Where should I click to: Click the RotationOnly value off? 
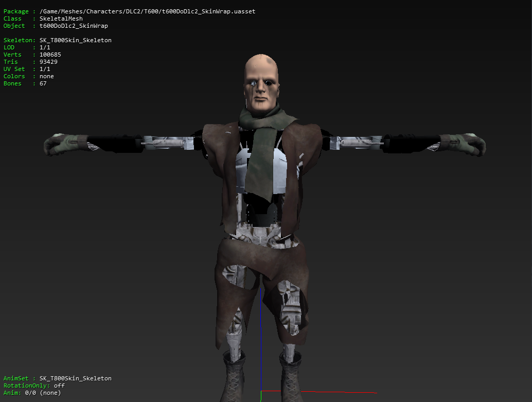59,386
